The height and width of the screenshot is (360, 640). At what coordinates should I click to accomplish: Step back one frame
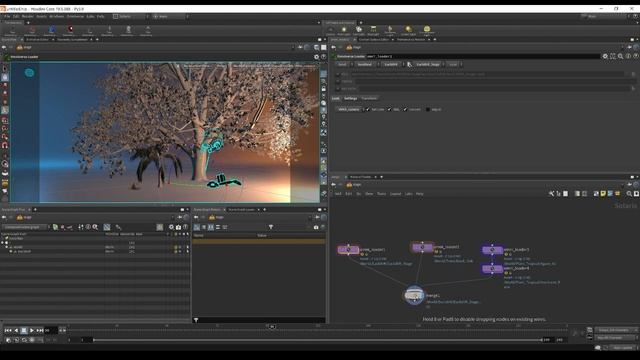point(16,330)
